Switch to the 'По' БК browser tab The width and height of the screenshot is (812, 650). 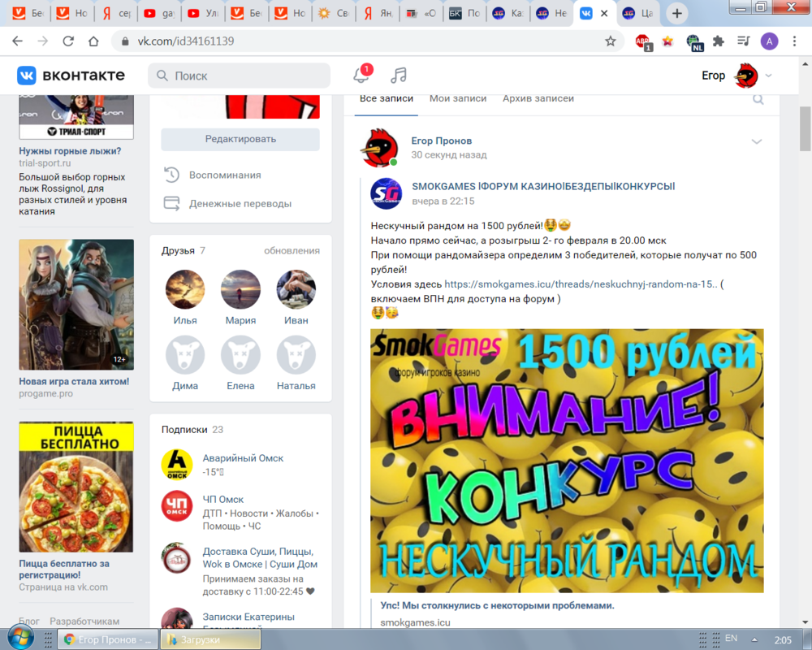(464, 14)
